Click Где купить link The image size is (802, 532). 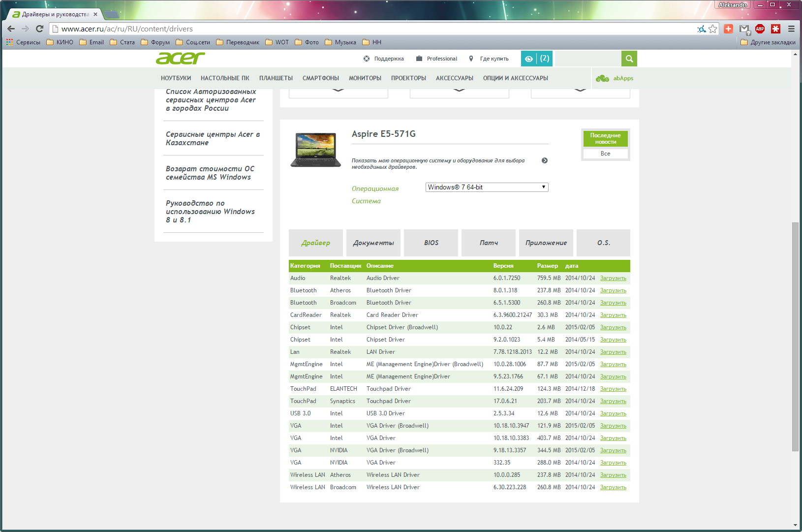pos(489,59)
